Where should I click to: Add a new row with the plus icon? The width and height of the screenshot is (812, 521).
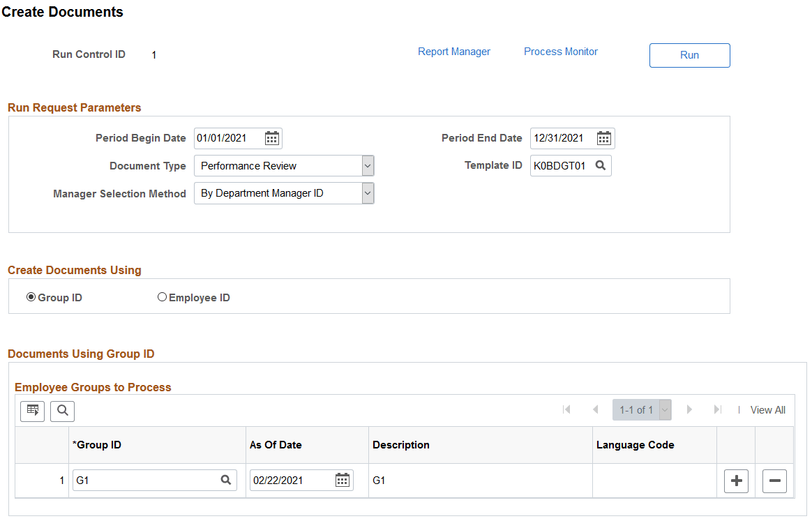(x=736, y=481)
